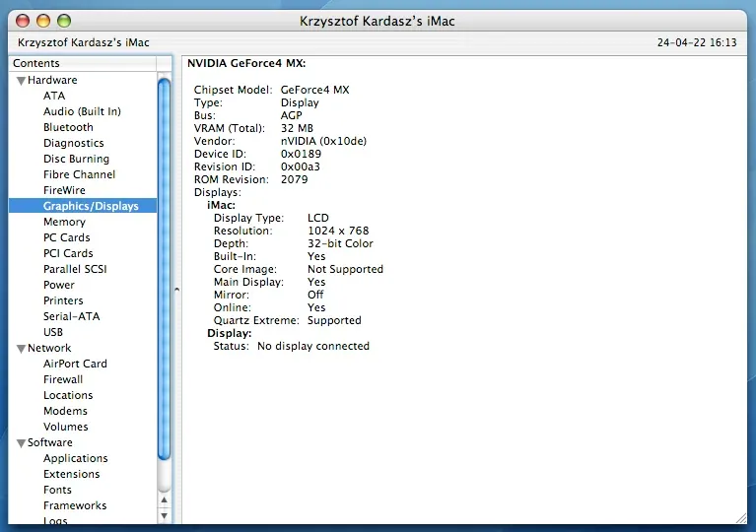756x532 pixels.
Task: Select PC Cards entry
Action: [x=67, y=237]
